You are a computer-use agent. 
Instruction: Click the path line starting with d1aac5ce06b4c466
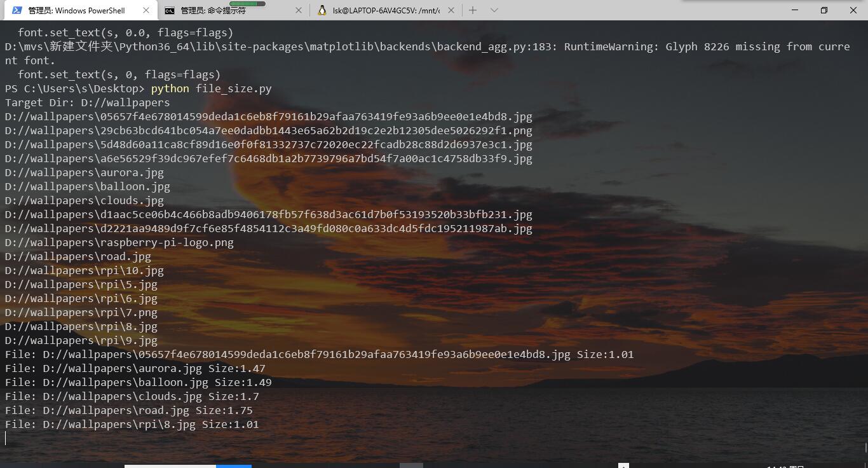(x=269, y=214)
